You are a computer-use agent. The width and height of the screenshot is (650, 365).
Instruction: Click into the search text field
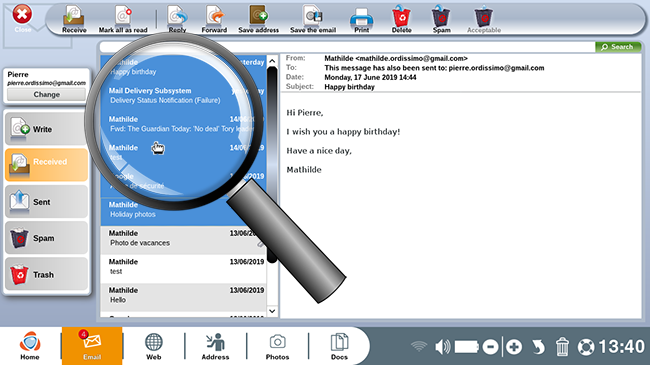click(x=347, y=47)
